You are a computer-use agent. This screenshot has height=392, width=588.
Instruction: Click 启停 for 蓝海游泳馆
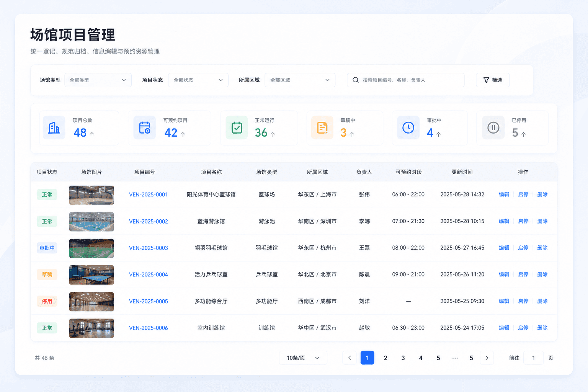523,221
